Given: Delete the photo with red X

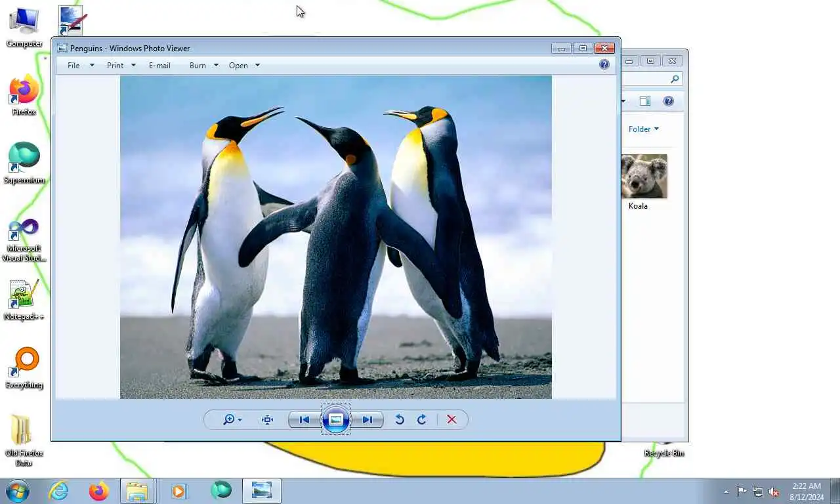Looking at the screenshot, I should [451, 420].
